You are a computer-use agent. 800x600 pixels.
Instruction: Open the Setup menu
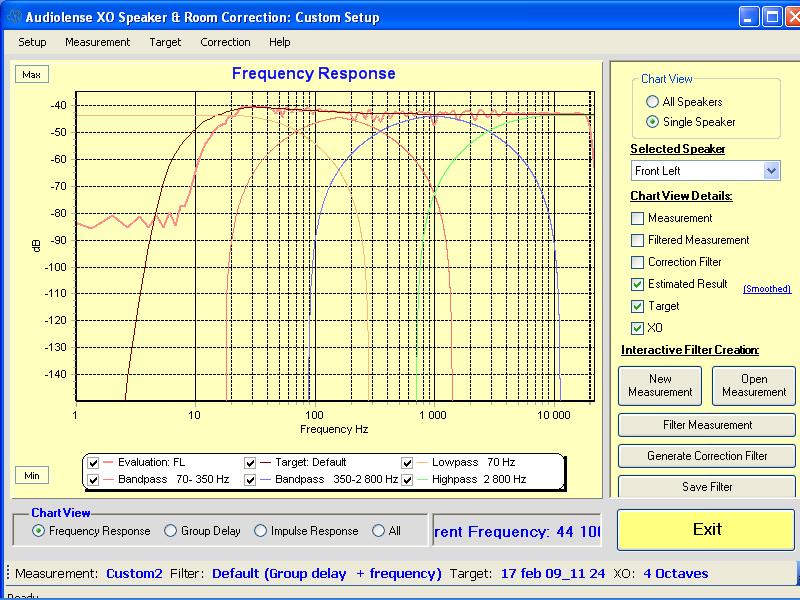32,42
